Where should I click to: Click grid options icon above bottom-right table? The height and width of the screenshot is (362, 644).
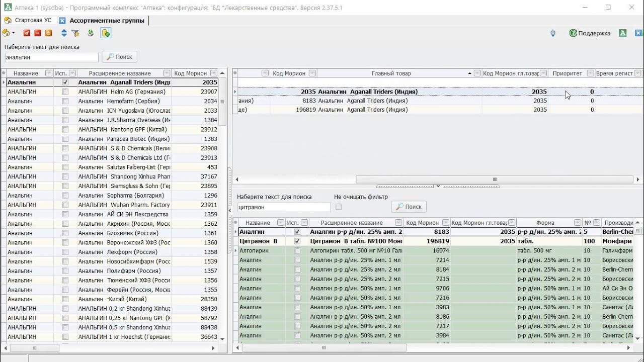point(235,222)
